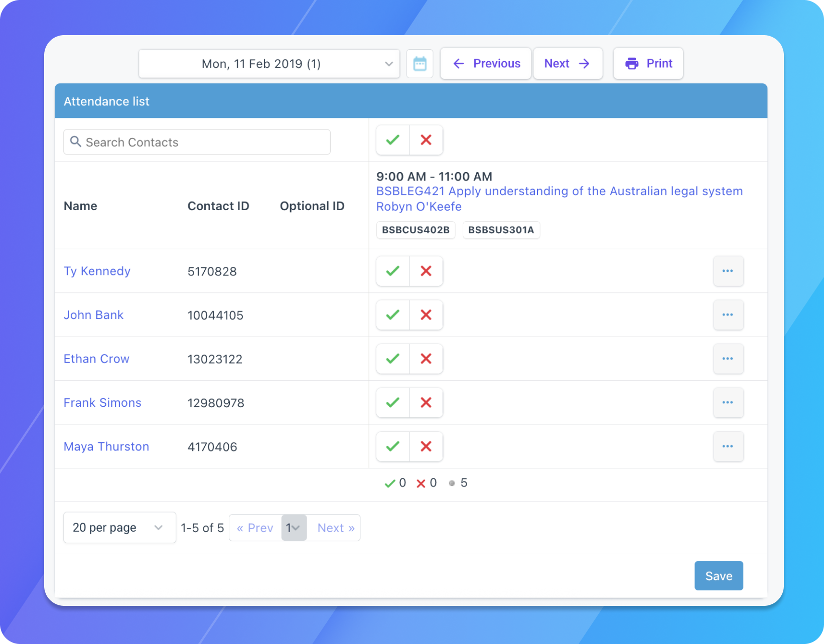Click the BSBSUS301A unit tag

pos(501,230)
